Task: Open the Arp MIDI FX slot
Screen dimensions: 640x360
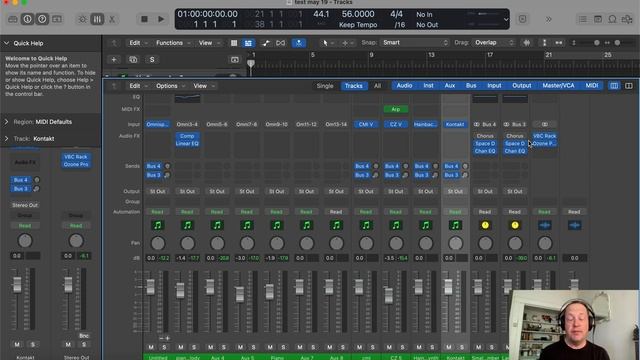Action: (396, 109)
